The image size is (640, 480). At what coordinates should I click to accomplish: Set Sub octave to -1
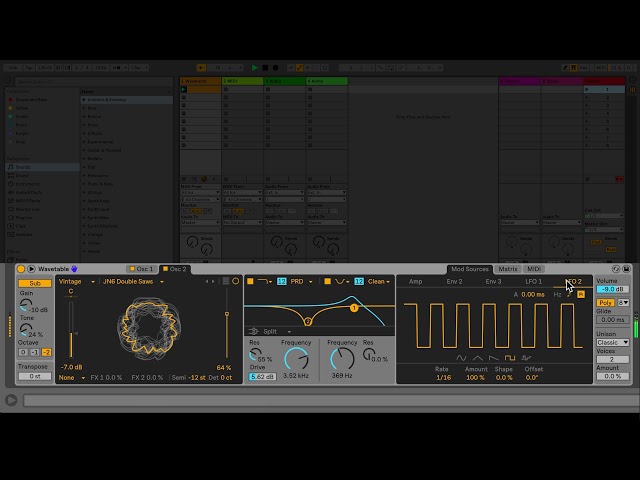click(35, 352)
